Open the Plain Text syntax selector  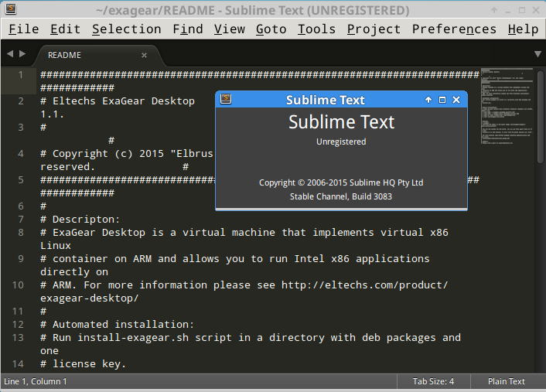[507, 381]
